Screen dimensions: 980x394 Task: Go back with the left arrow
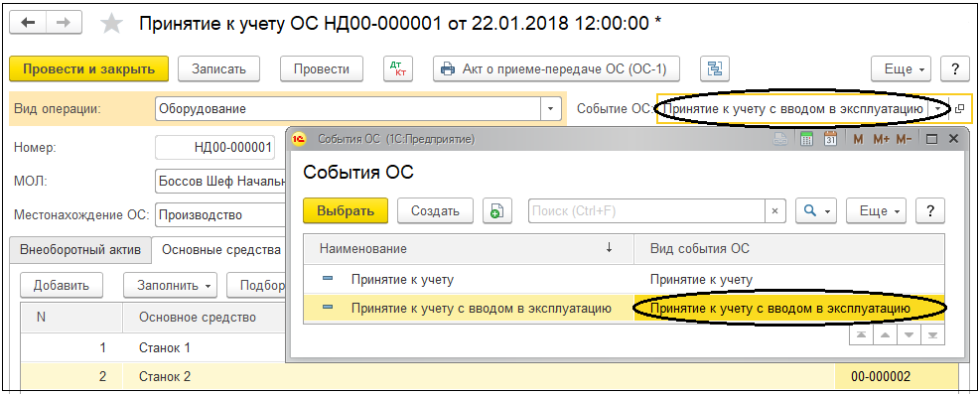click(28, 23)
